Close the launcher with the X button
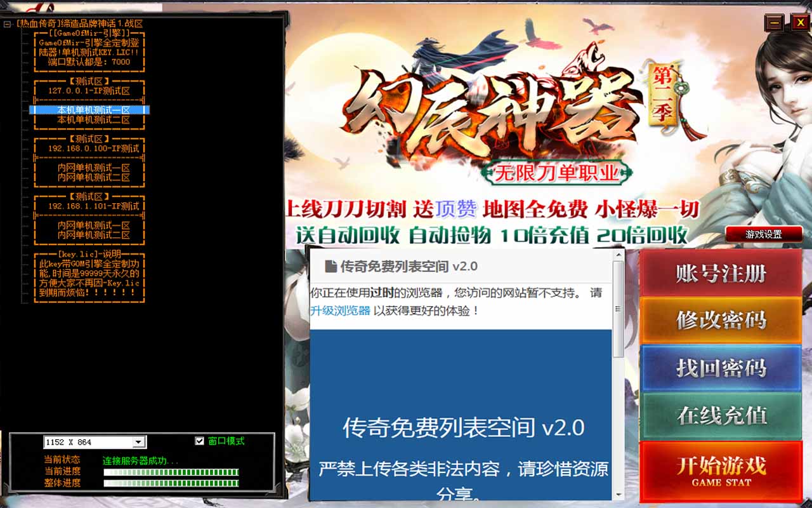Viewport: 812px width, 508px height. (799, 23)
